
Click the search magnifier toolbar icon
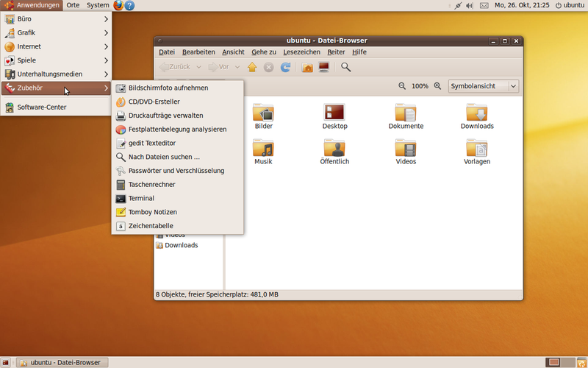(x=345, y=67)
